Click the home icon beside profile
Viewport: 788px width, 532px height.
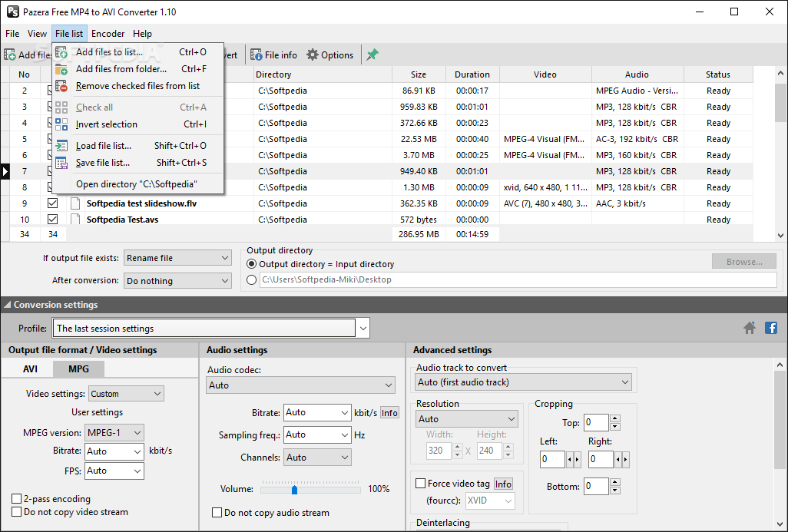pos(750,328)
